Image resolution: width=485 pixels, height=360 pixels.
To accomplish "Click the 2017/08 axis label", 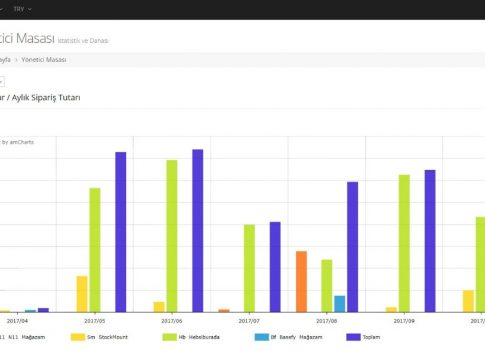I will [327, 321].
